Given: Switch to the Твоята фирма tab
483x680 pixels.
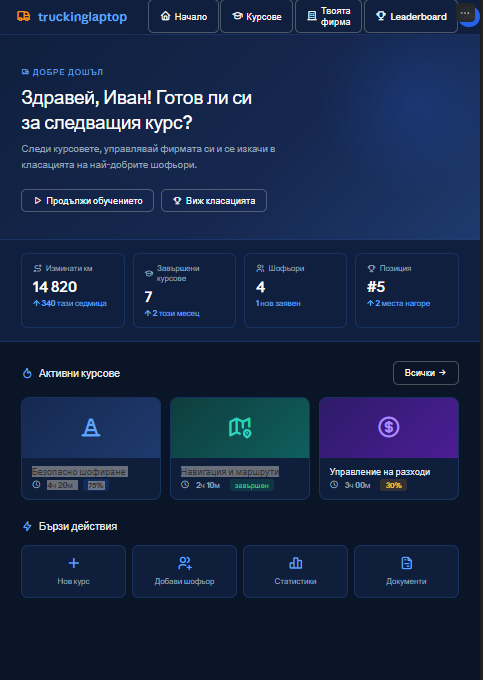Looking at the screenshot, I should coord(329,16).
